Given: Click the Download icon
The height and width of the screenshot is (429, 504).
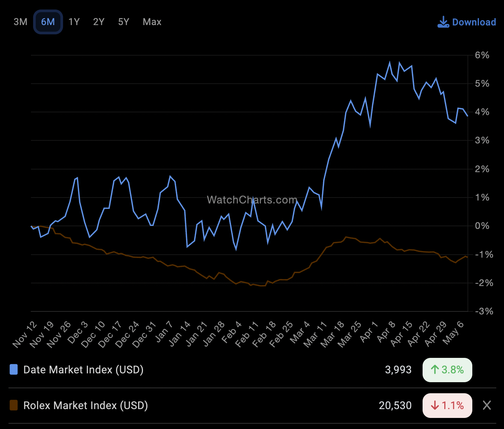Looking at the screenshot, I should pyautogui.click(x=443, y=22).
